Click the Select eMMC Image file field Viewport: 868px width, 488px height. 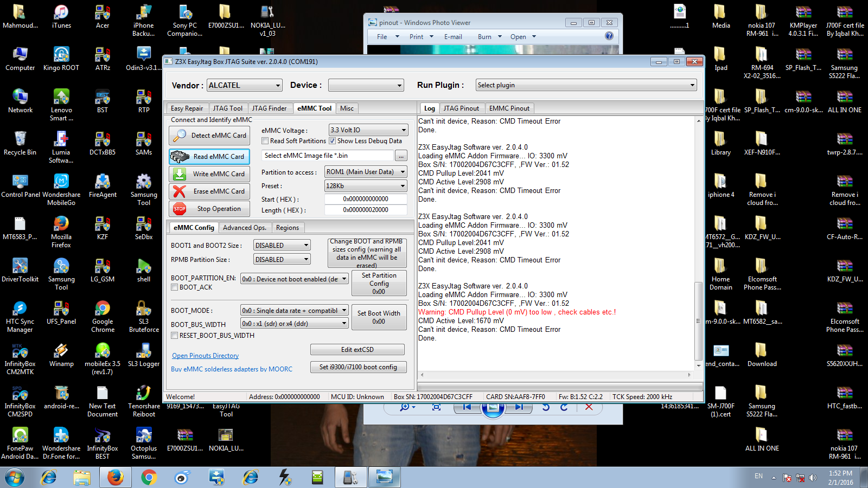327,156
